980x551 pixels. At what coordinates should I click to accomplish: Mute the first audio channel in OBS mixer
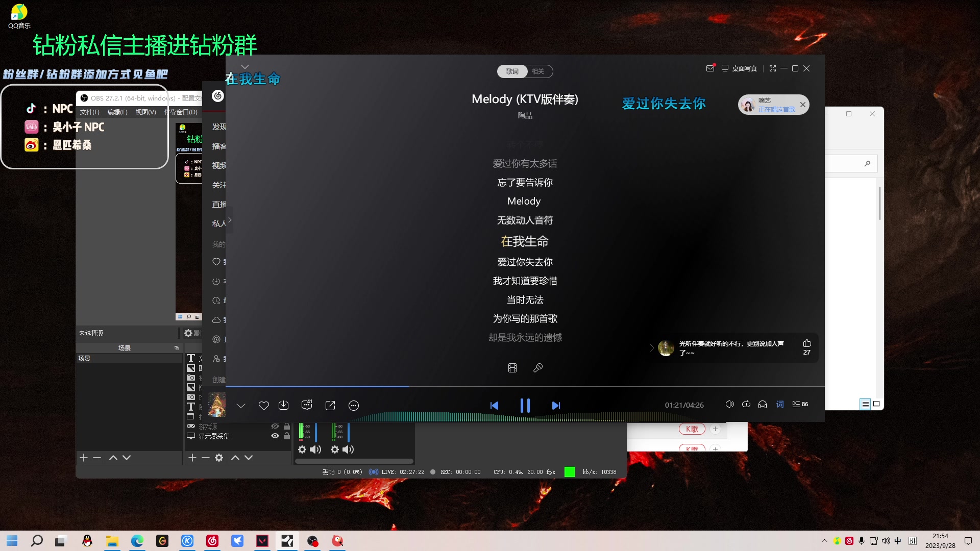315,449
